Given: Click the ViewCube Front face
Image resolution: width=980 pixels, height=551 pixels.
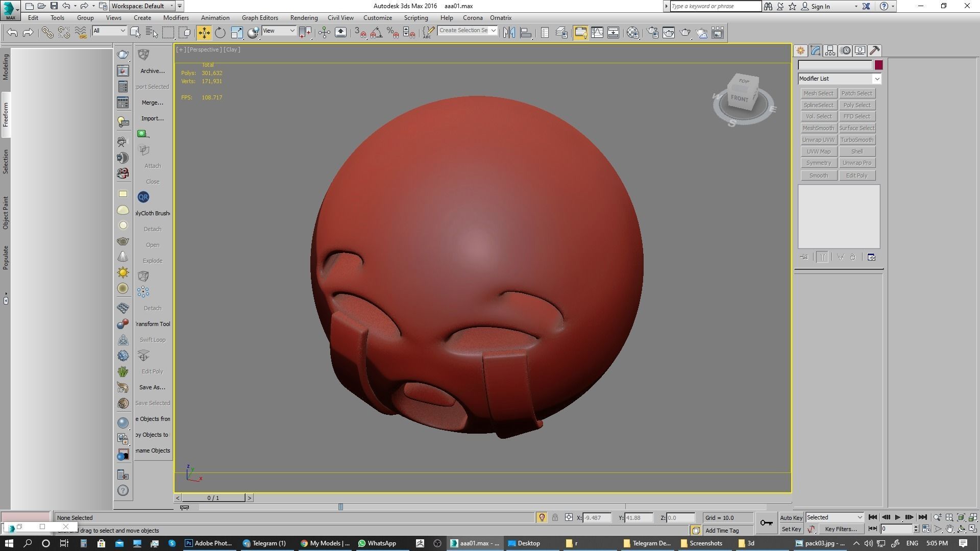Looking at the screenshot, I should click(x=740, y=98).
